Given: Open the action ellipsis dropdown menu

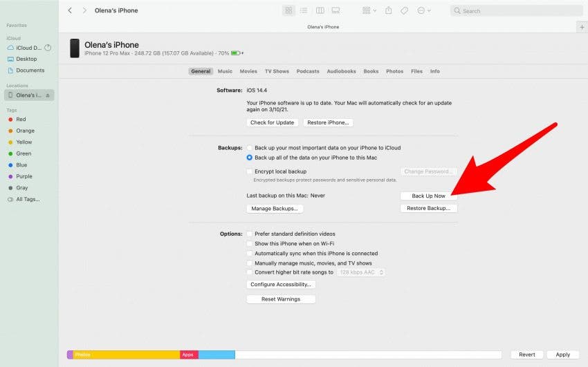Looking at the screenshot, I should click(x=424, y=10).
